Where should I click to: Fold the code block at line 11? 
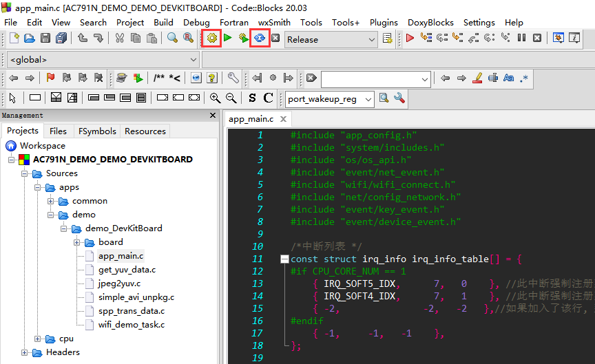[284, 259]
